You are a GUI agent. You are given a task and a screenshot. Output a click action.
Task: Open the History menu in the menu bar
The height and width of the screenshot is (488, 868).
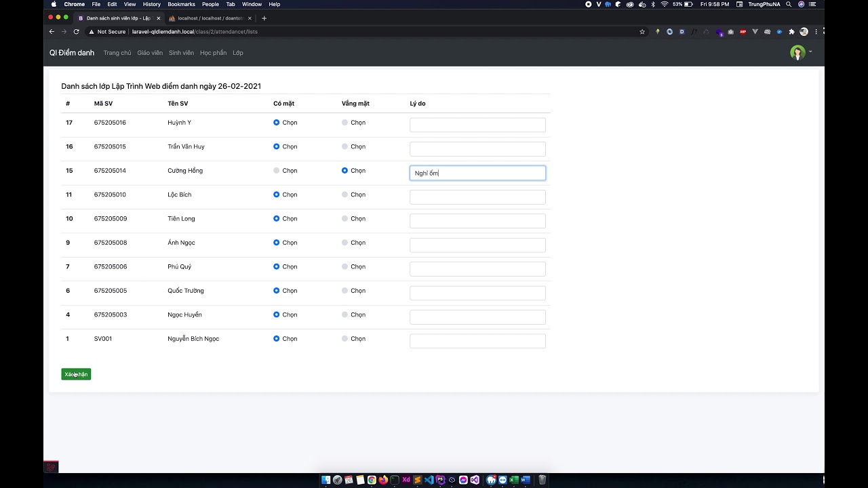point(152,4)
